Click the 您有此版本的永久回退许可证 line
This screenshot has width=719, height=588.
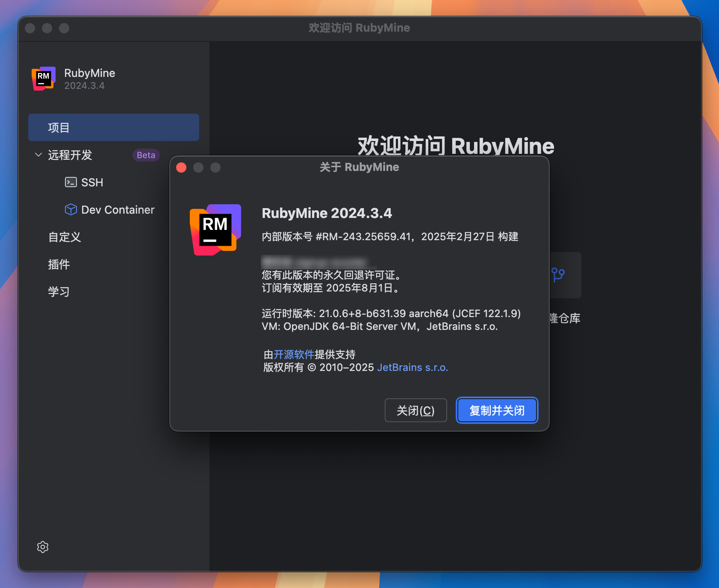click(331, 275)
